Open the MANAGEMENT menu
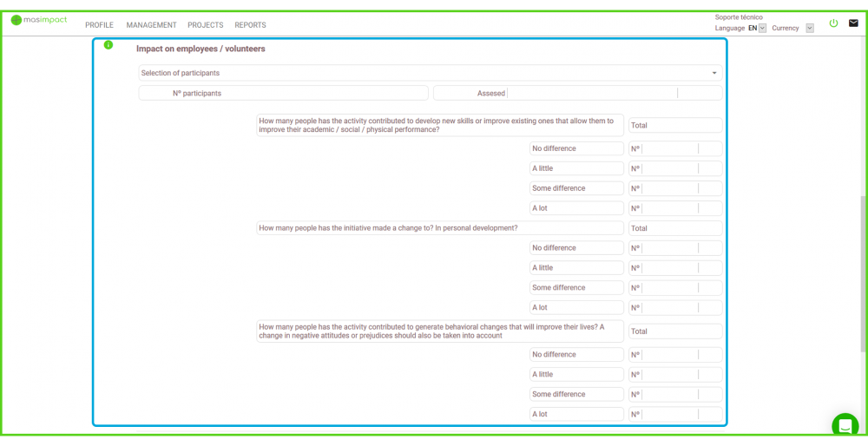This screenshot has width=868, height=446. tap(151, 25)
